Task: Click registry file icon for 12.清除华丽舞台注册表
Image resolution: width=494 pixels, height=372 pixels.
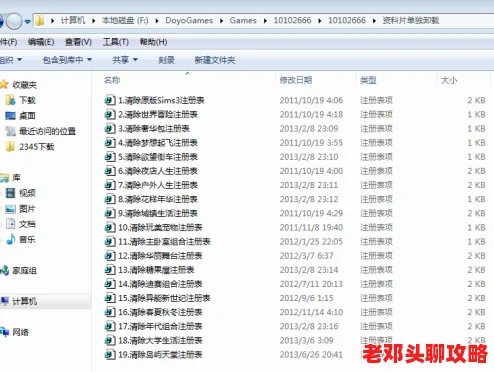Action: [110, 255]
